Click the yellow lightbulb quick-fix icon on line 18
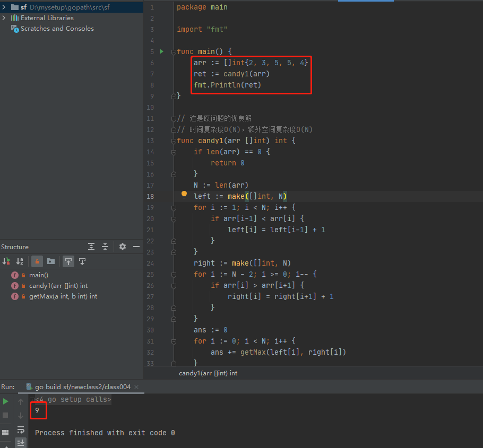 184,194
